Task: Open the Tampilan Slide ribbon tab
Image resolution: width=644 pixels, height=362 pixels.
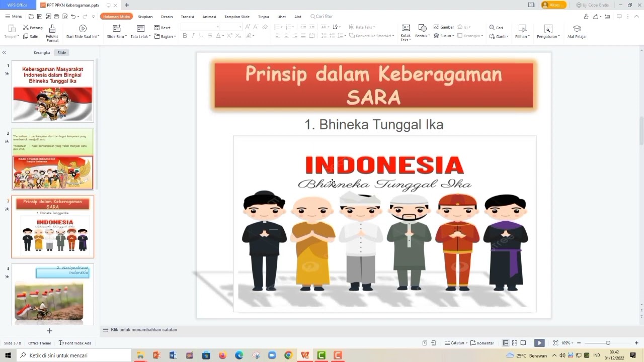Action: 237,17
